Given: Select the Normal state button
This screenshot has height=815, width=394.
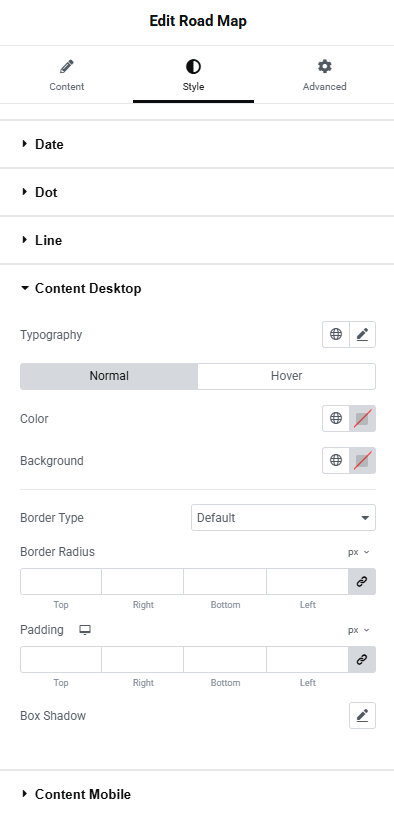Looking at the screenshot, I should (109, 376).
